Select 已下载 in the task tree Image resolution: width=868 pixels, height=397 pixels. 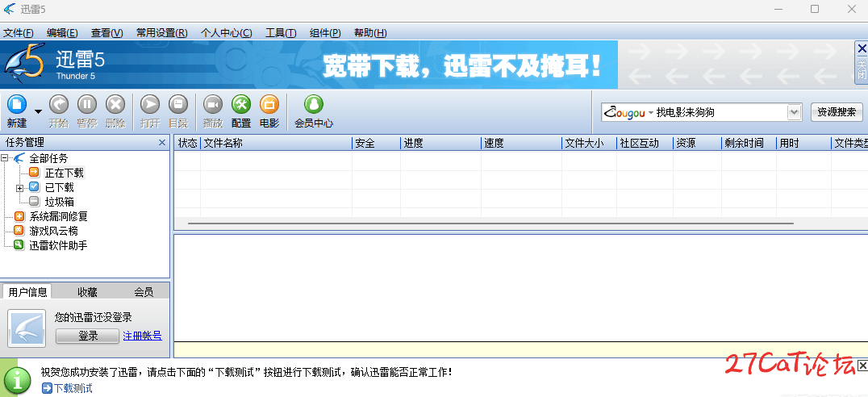(59, 188)
